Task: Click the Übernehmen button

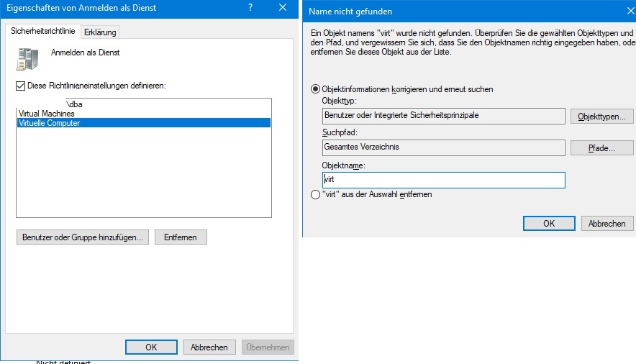Action: (x=268, y=347)
